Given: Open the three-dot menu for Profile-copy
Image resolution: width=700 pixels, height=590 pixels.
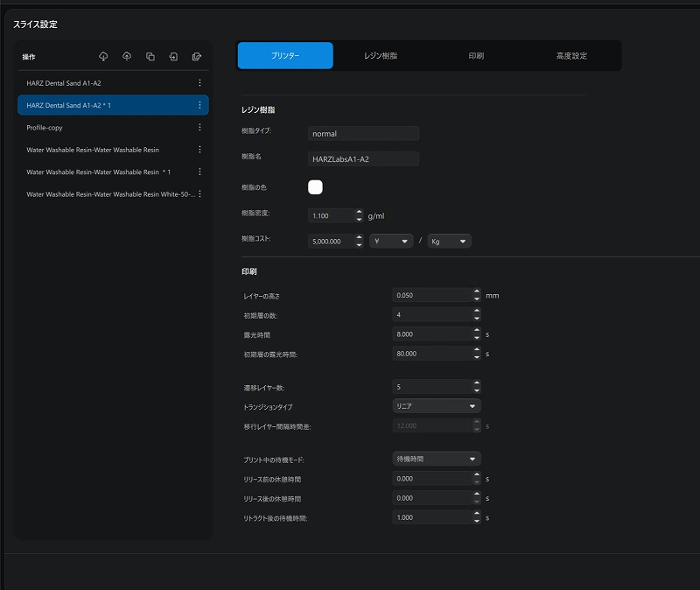Looking at the screenshot, I should point(199,128).
